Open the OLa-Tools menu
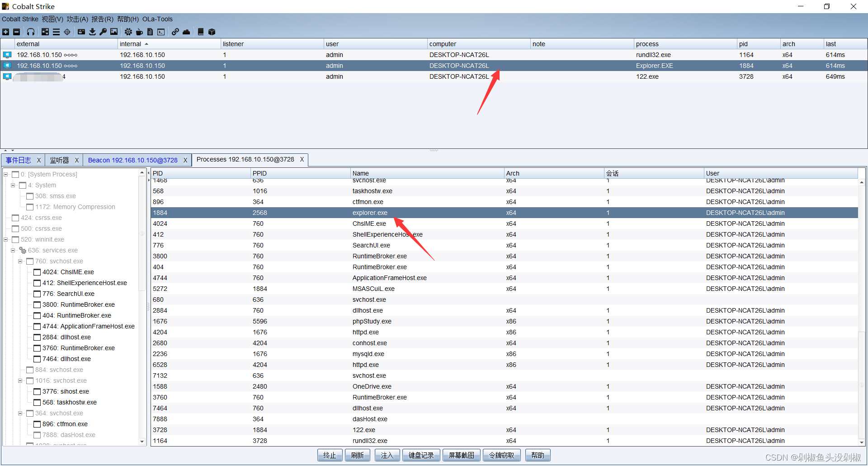Screen dimensions: 868x466 click(157, 19)
